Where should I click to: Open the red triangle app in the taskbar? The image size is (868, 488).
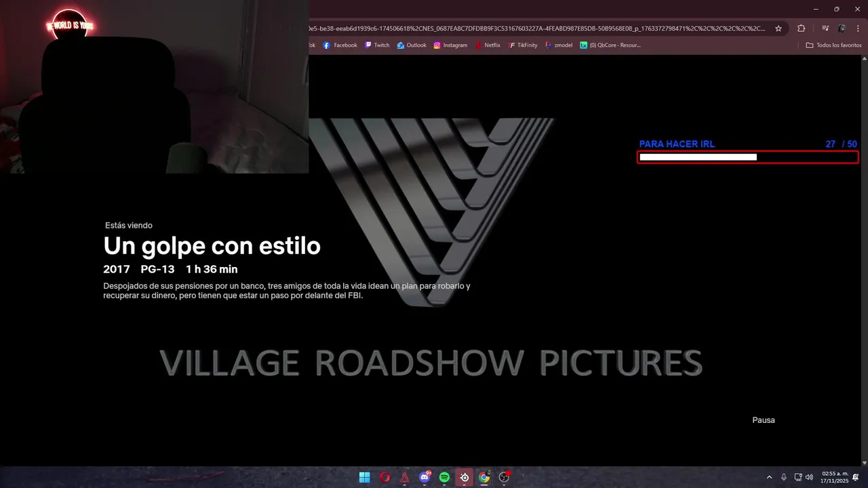[x=405, y=477]
